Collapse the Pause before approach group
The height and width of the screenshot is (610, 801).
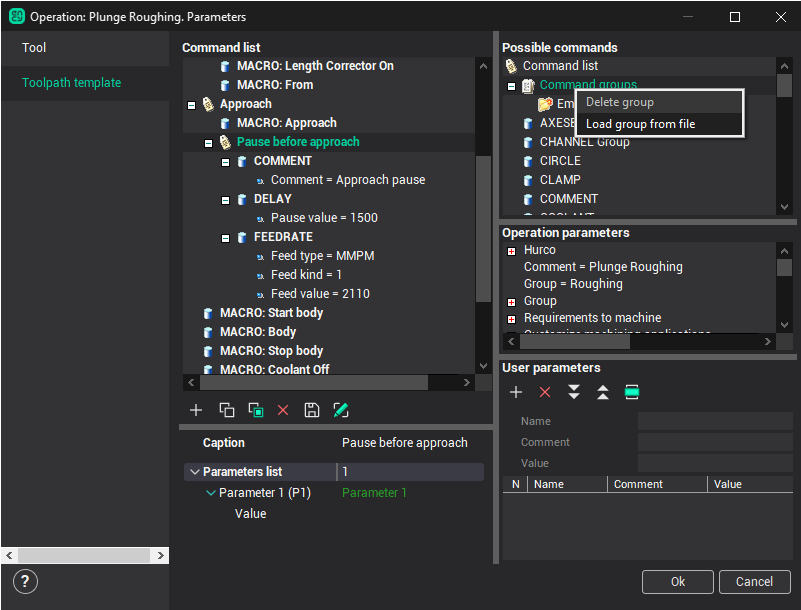(x=208, y=143)
